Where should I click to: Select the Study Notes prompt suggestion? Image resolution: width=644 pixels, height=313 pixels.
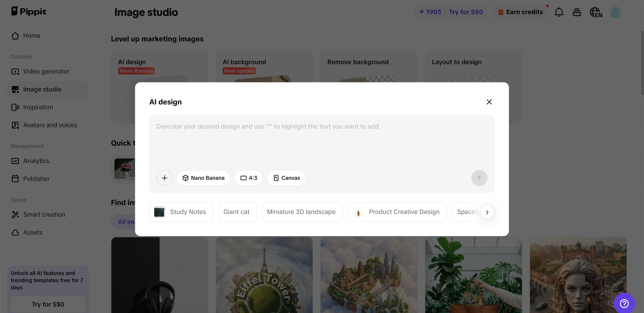point(181,212)
